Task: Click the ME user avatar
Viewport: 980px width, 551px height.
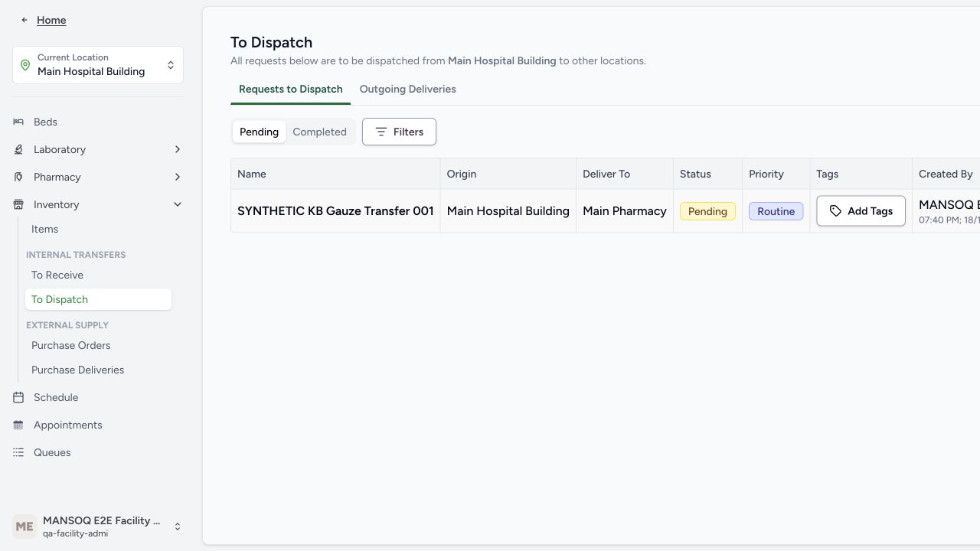Action: [24, 527]
